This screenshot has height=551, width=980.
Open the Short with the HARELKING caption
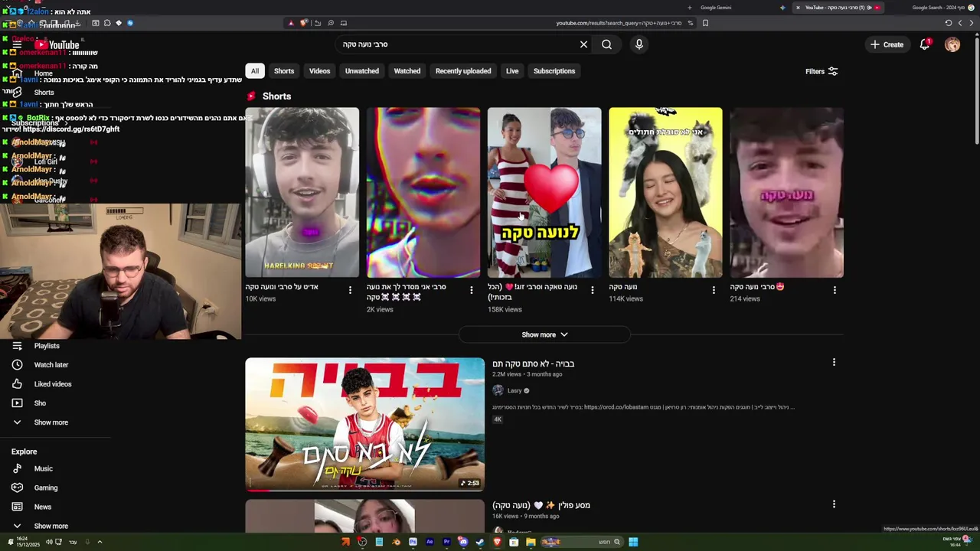pos(302,192)
